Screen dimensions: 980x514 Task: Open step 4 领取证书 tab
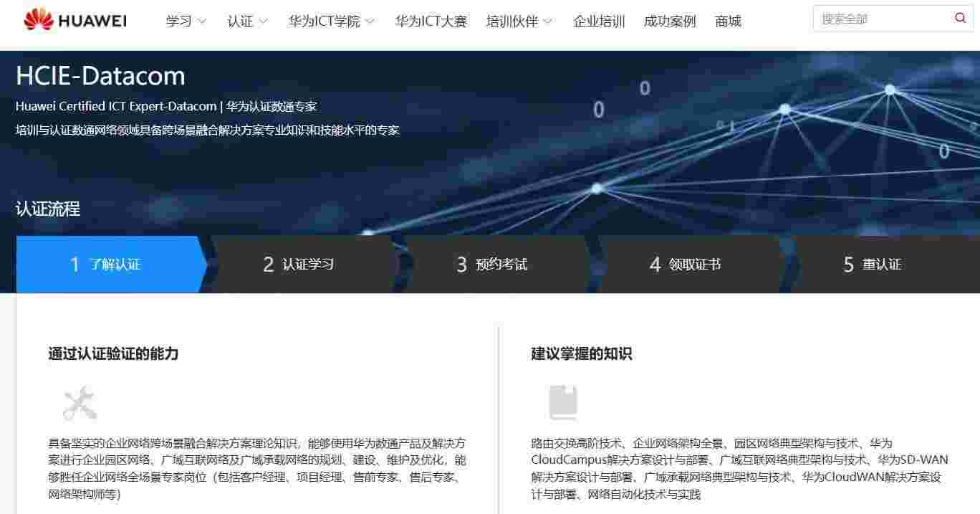(688, 265)
